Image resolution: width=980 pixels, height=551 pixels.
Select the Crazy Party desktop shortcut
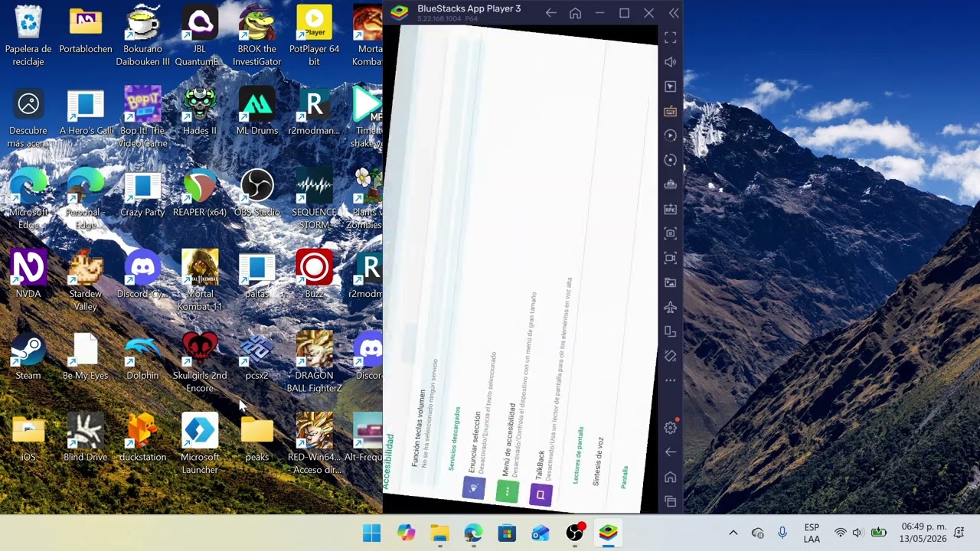coord(142,193)
